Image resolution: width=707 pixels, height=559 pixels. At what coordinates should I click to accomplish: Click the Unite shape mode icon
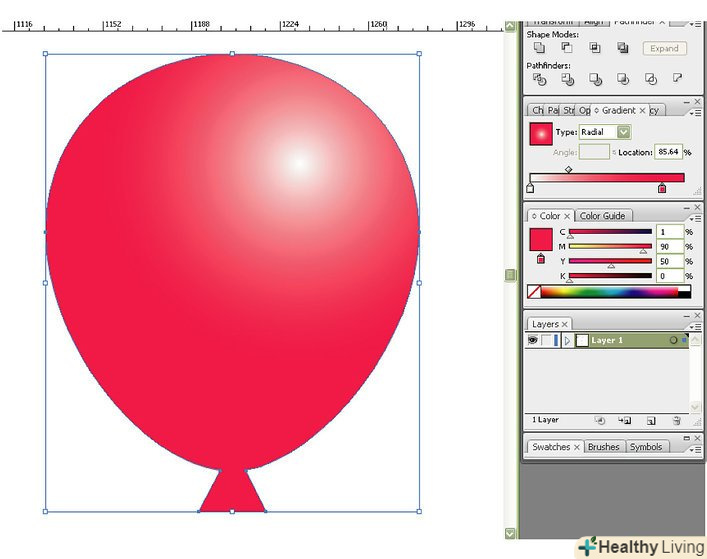click(539, 47)
